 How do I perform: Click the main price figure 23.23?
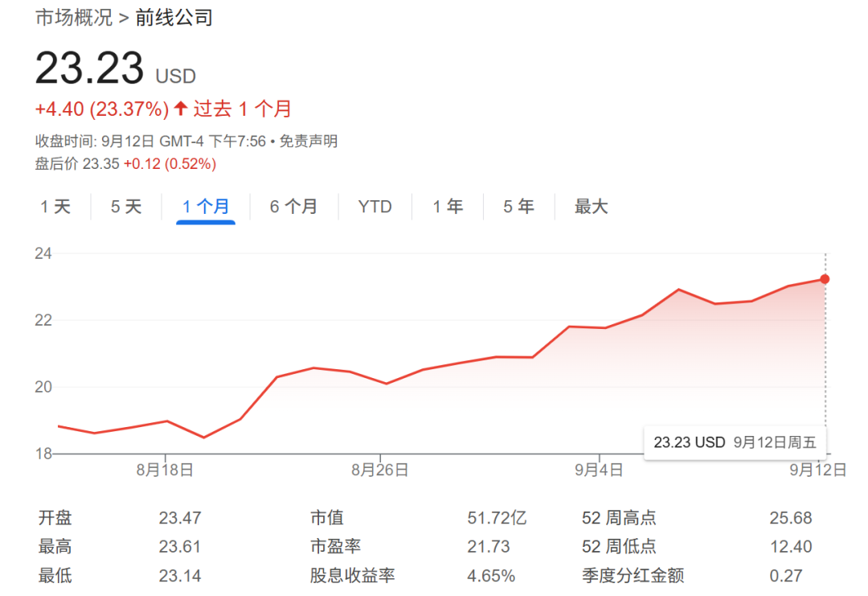click(x=88, y=68)
